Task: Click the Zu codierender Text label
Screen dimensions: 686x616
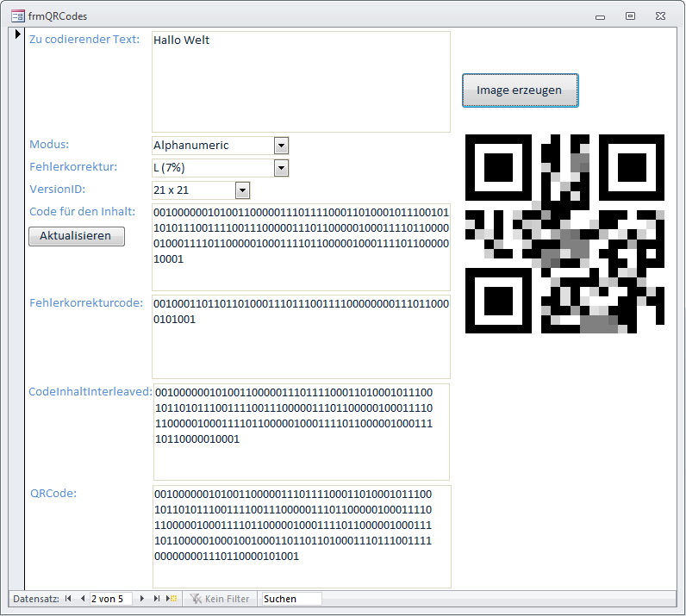Action: [84, 39]
